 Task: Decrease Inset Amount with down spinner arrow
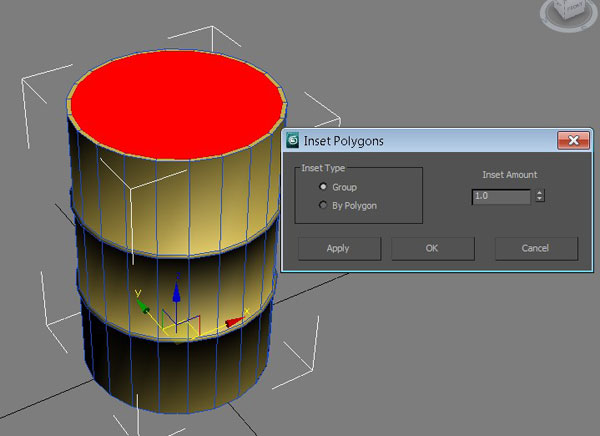[x=540, y=200]
